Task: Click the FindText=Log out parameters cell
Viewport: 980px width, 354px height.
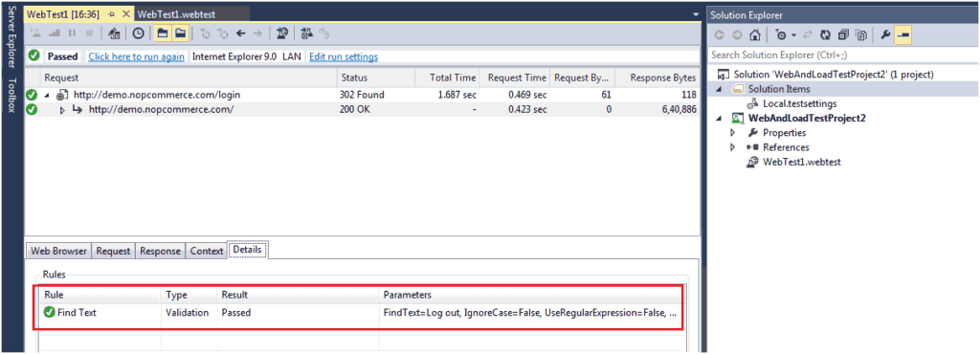Action: click(529, 312)
